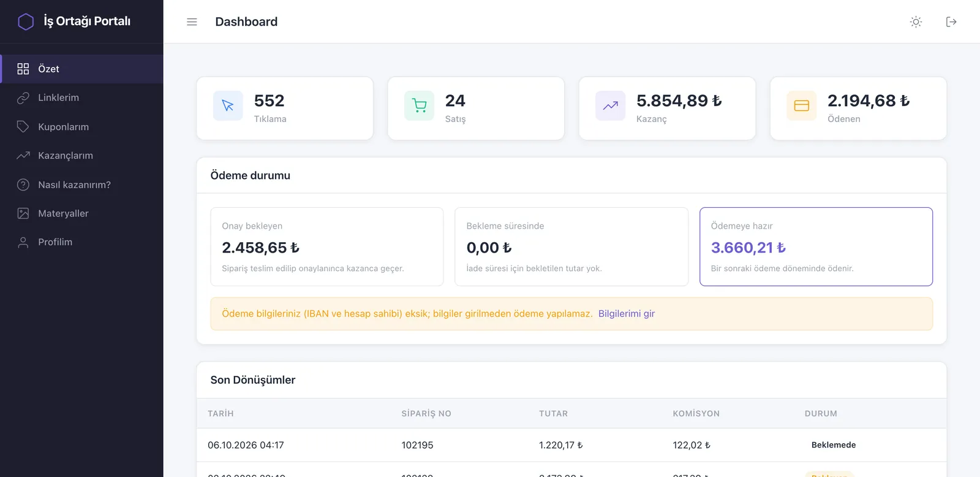
Task: Click the İş Ortağı Portalı title
Action: [x=87, y=21]
